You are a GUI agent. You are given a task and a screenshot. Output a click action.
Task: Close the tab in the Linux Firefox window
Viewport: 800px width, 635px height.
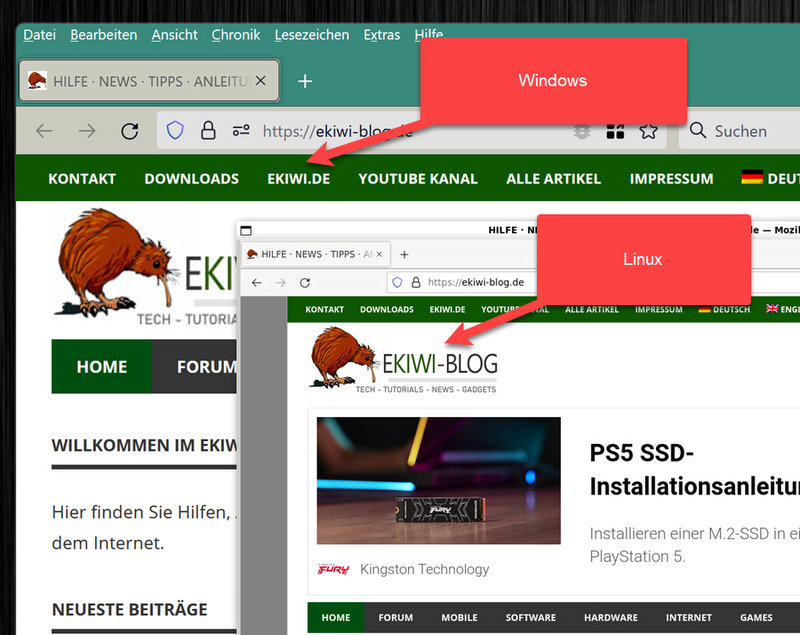[x=379, y=254]
